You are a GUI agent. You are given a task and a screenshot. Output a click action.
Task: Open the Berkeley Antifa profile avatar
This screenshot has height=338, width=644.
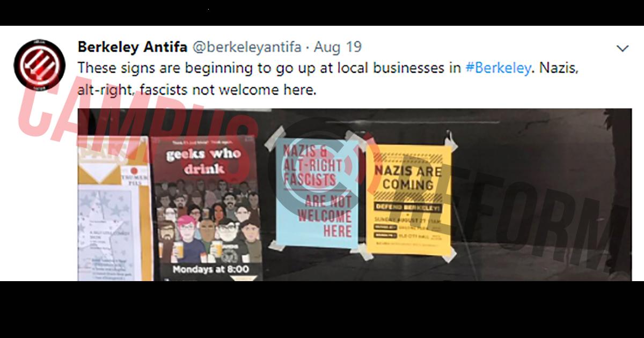click(40, 65)
